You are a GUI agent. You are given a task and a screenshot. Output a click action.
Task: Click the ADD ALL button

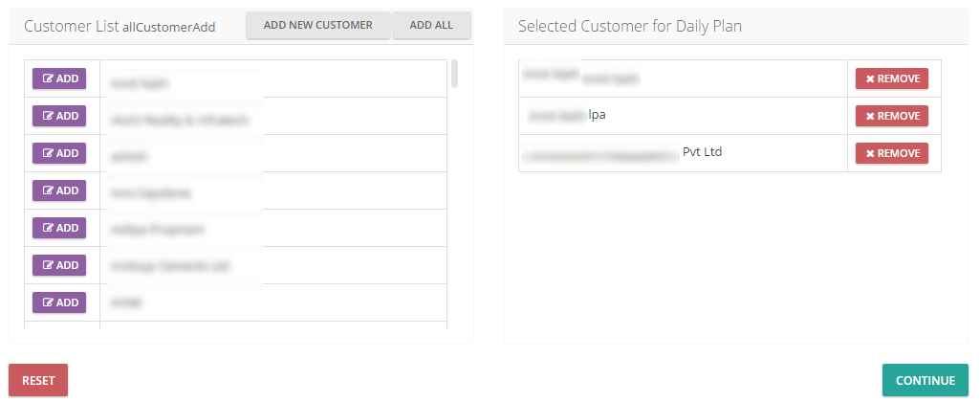tap(431, 25)
